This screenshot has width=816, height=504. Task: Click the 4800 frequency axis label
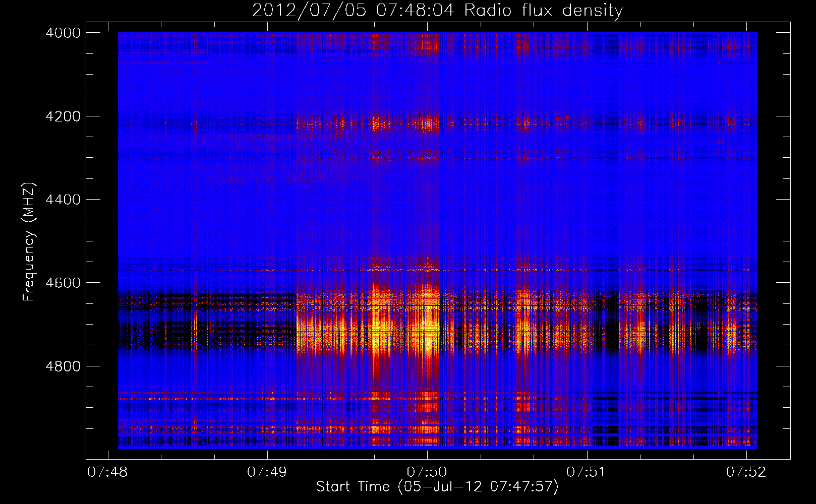click(x=63, y=366)
